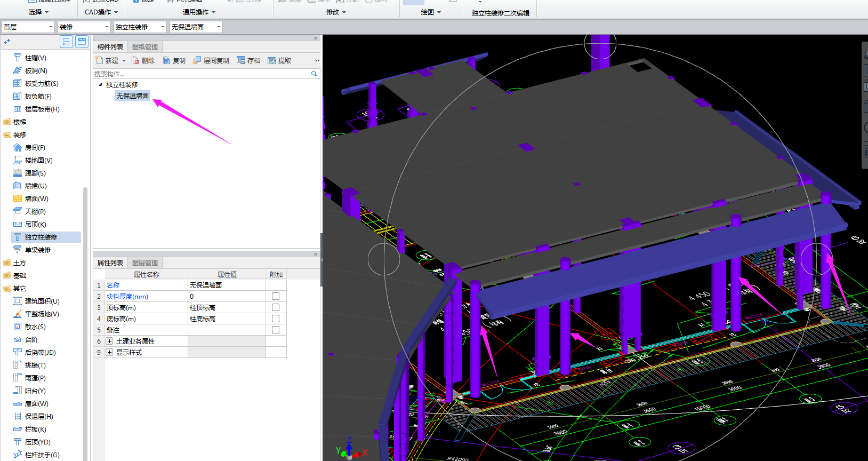The height and width of the screenshot is (461, 868).
Task: Close the component list panel
Action: click(x=316, y=38)
